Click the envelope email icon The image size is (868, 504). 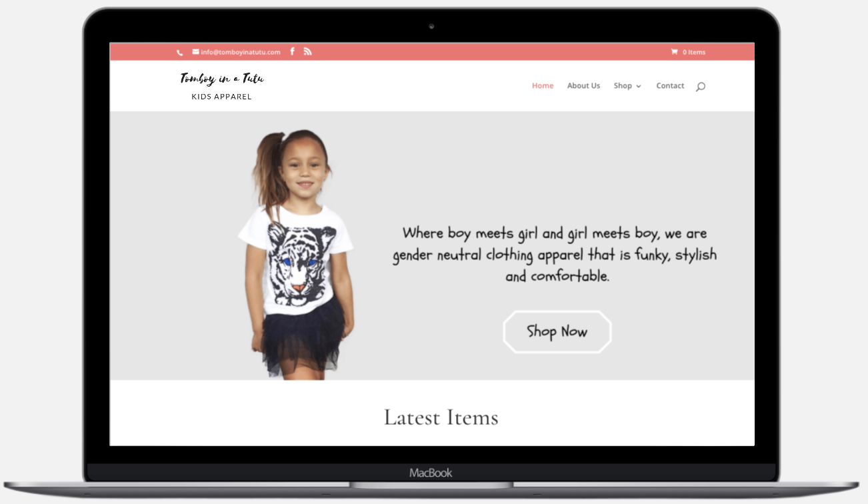click(x=196, y=51)
